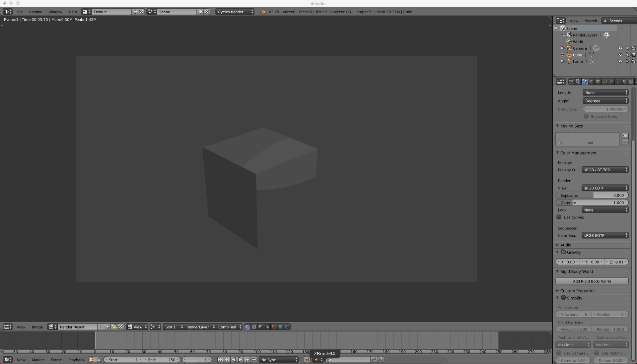Open the Look None dropdown

tap(605, 210)
